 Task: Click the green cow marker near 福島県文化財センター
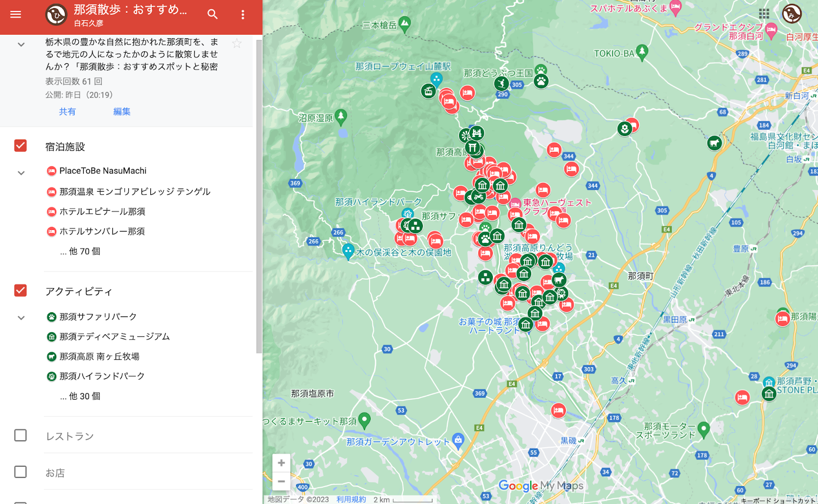tap(714, 143)
